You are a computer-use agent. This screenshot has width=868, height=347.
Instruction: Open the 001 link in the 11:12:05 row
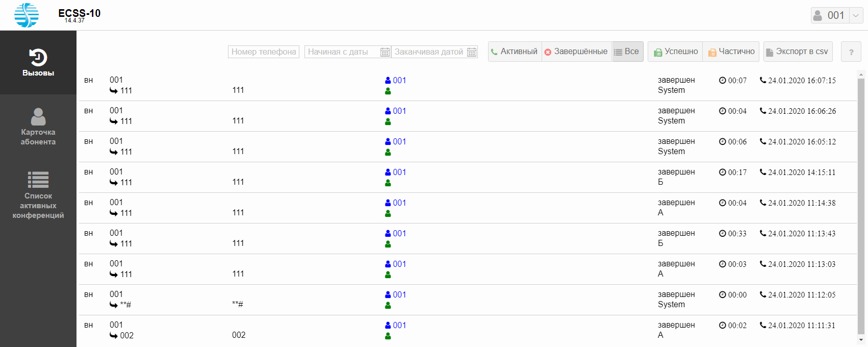[x=399, y=294]
